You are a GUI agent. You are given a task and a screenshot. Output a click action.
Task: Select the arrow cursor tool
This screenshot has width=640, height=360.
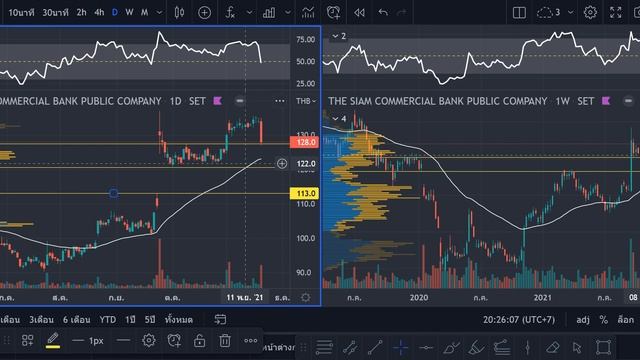pyautogui.click(x=577, y=347)
